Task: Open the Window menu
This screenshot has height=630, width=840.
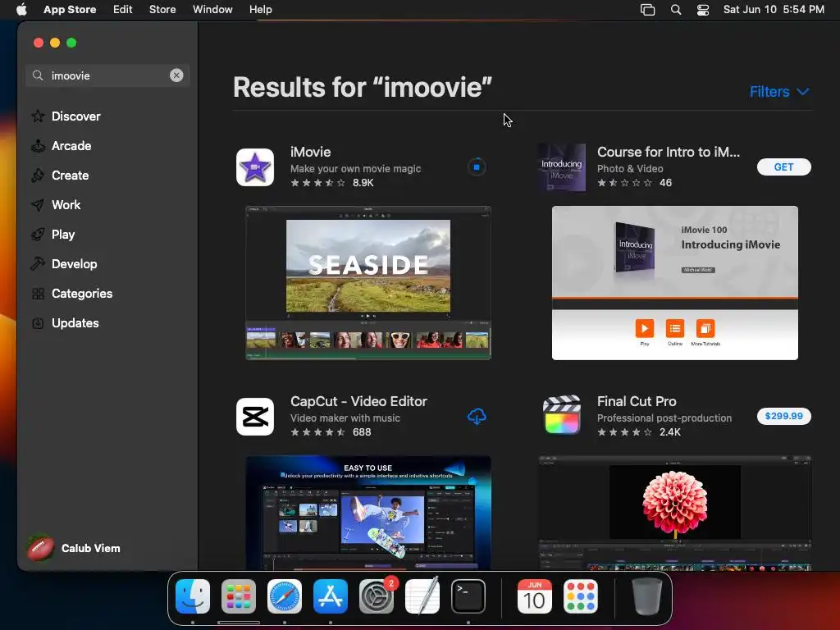Action: pos(212,10)
